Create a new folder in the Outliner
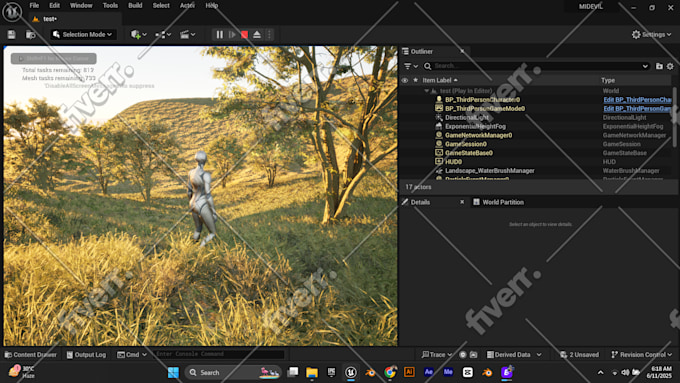Screen dimensions: 680x383 click(x=659, y=66)
